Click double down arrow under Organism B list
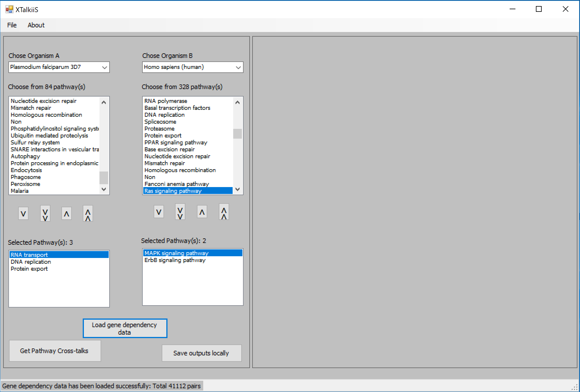 point(180,212)
